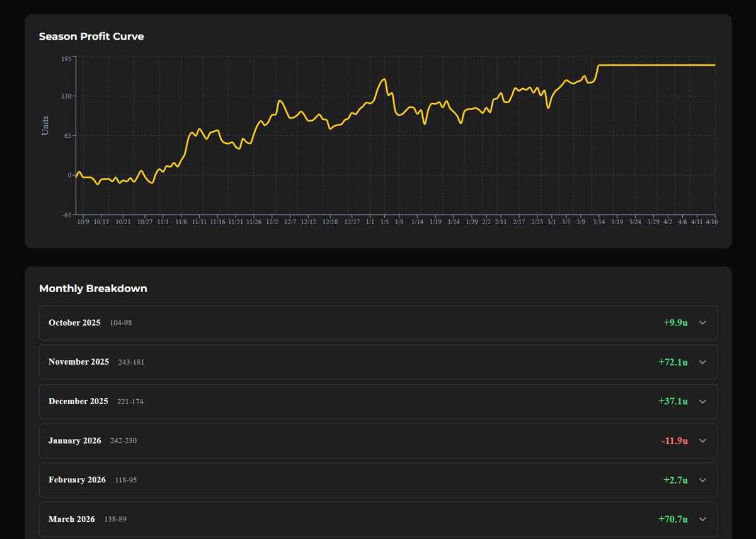Click the 243-181 record text

(131, 362)
